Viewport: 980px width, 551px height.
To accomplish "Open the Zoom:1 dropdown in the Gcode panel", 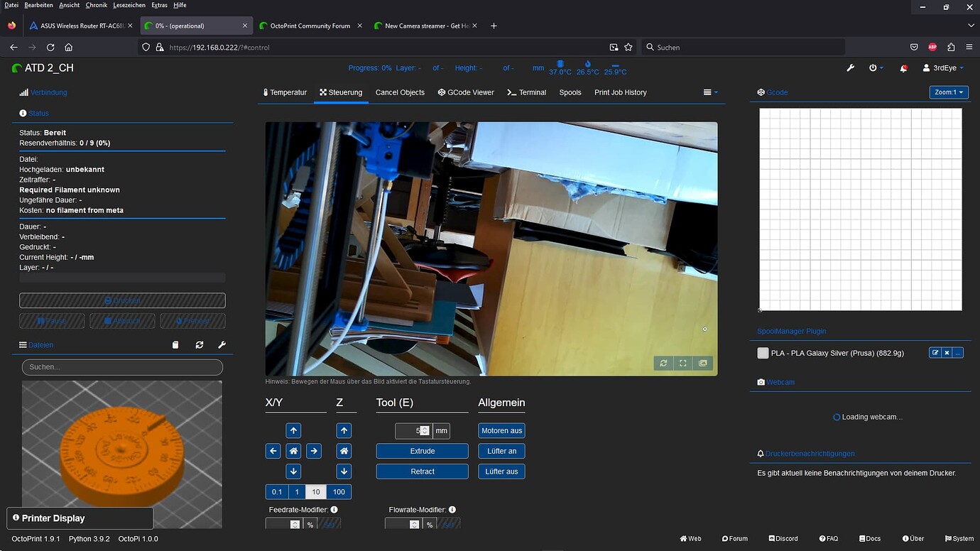I will 949,92.
